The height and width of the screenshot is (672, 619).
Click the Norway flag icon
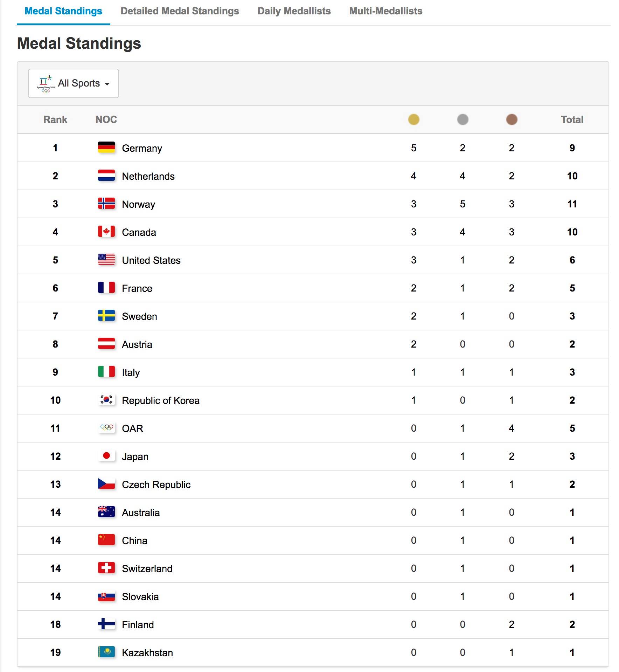click(106, 204)
